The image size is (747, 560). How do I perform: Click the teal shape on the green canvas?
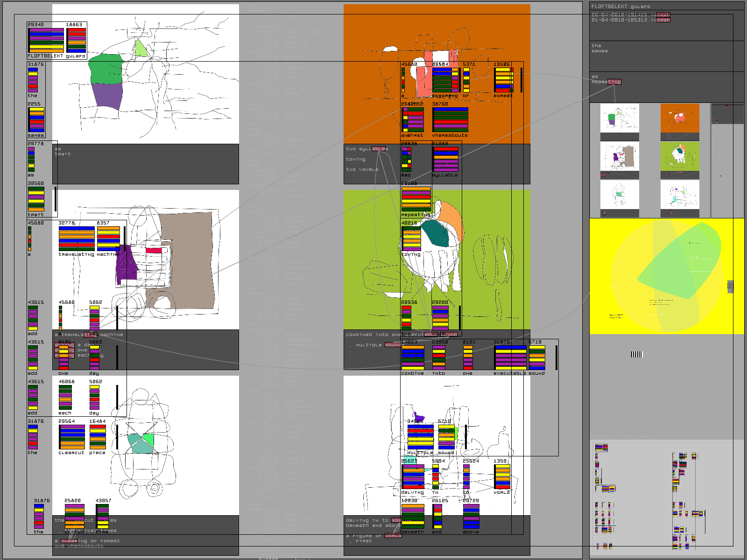tap(435, 233)
